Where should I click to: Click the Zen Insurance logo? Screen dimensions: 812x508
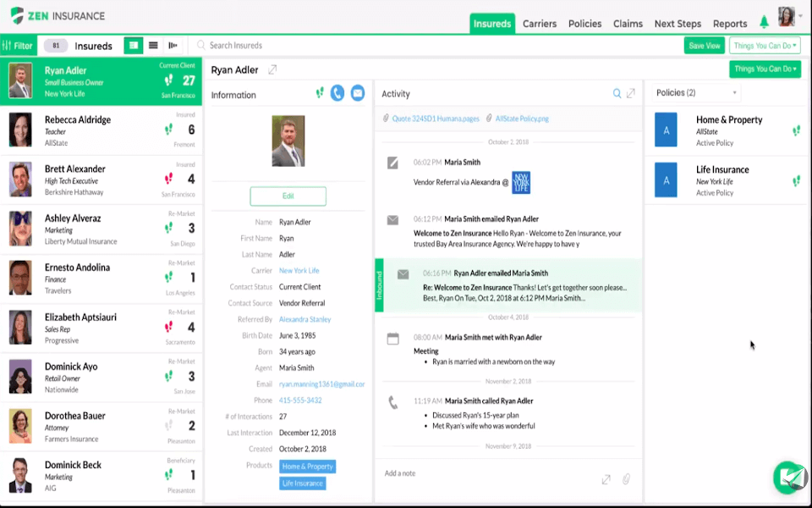tap(58, 16)
